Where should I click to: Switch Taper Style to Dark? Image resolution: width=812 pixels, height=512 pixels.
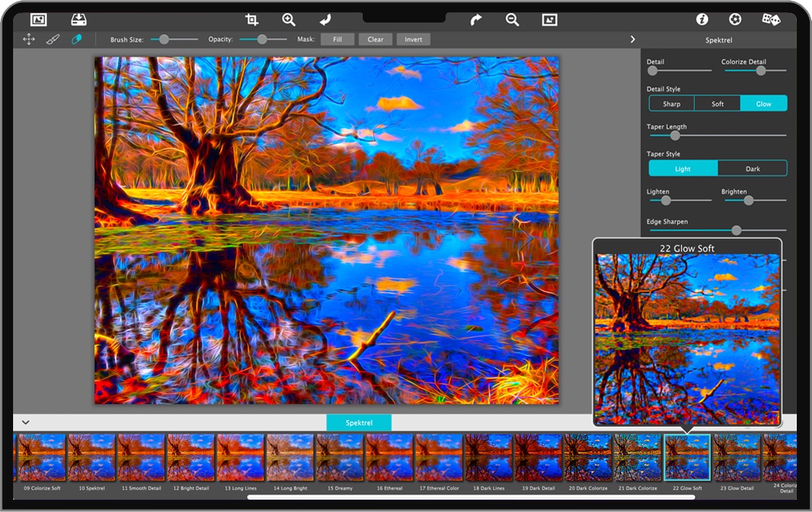752,168
